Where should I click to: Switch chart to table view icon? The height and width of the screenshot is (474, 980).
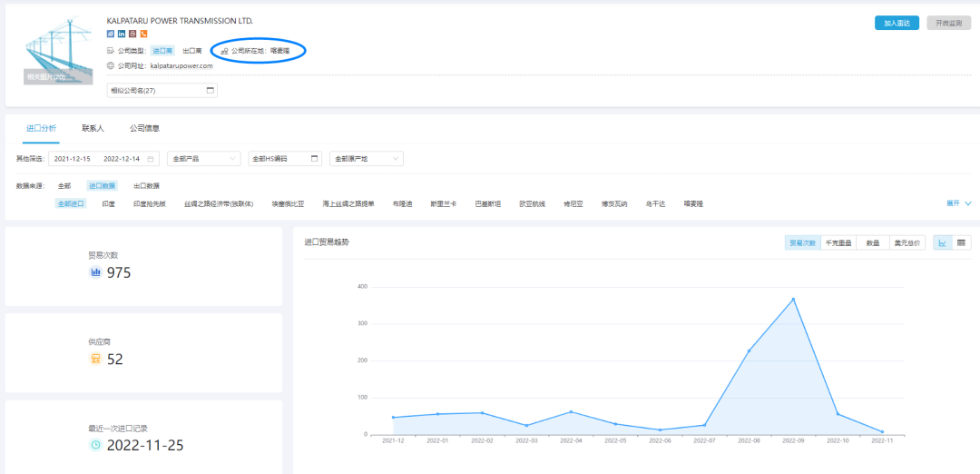[x=961, y=243]
